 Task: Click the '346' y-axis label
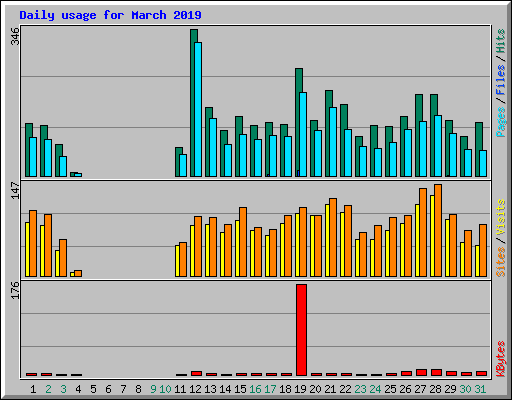[x=15, y=37]
